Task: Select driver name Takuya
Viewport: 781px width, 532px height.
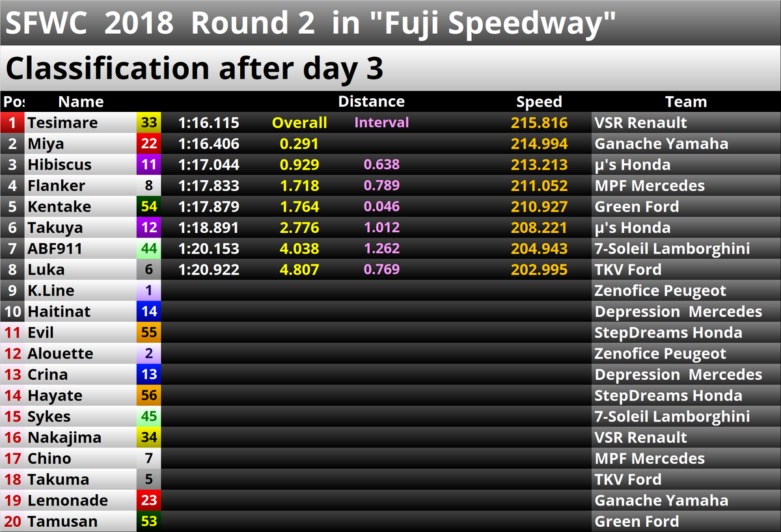Action: coord(55,228)
